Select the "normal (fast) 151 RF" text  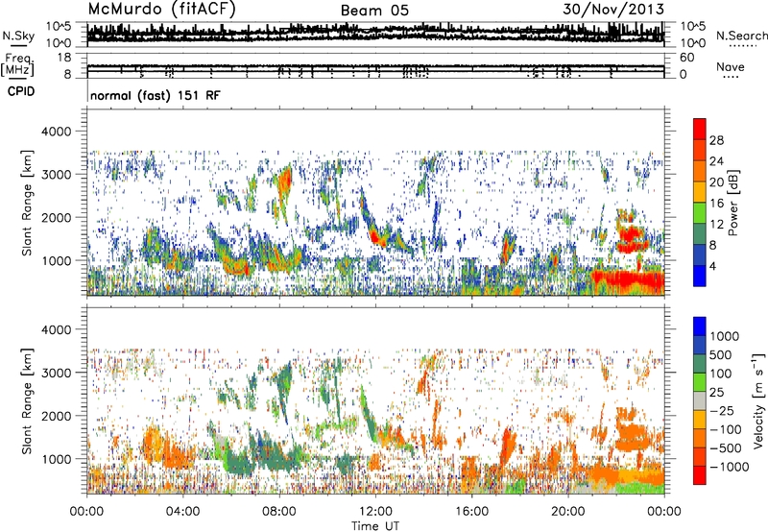point(156,95)
